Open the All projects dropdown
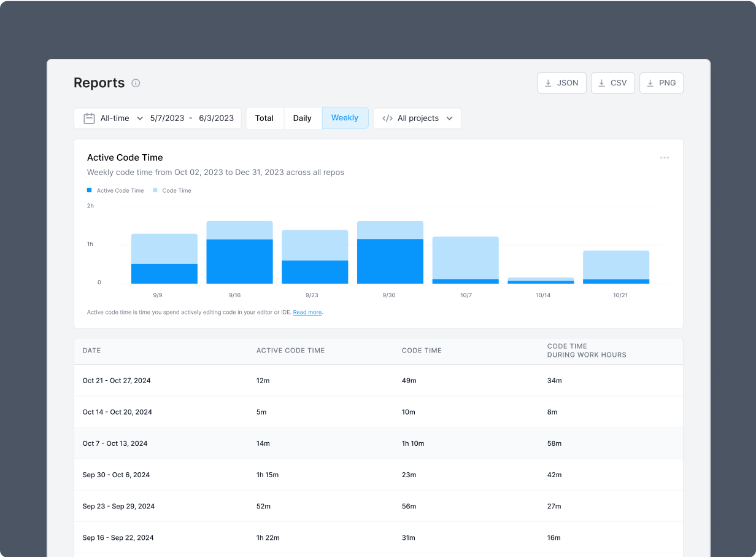Image resolution: width=756 pixels, height=557 pixels. click(x=423, y=118)
